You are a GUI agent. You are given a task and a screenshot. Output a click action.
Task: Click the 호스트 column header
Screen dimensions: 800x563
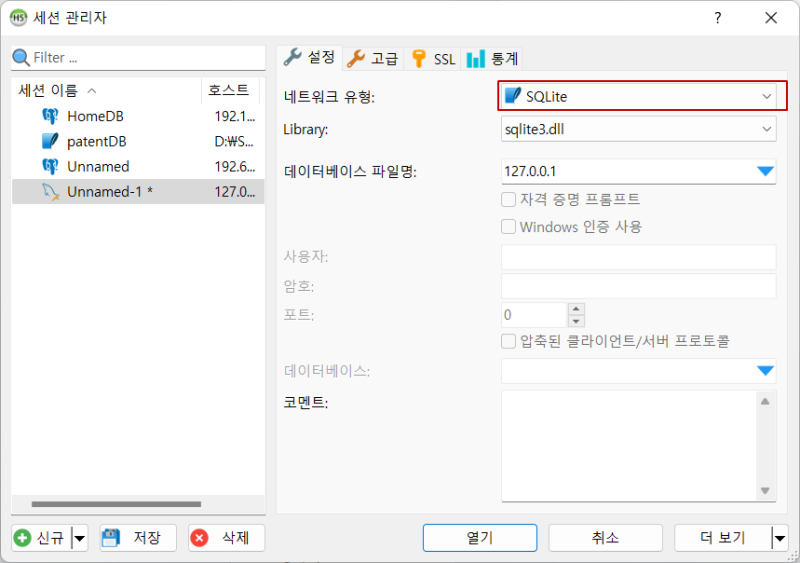click(x=231, y=90)
